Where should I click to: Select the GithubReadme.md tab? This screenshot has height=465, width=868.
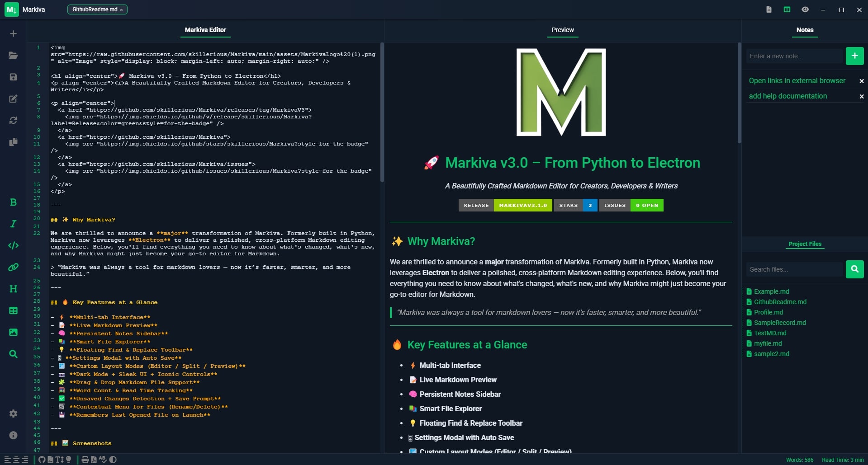tap(95, 9)
